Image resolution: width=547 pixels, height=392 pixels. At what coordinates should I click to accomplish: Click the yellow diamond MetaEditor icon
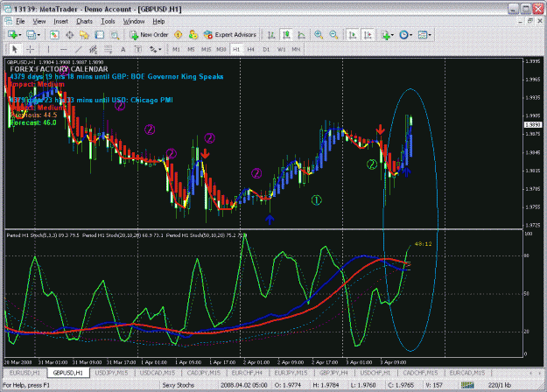179,35
